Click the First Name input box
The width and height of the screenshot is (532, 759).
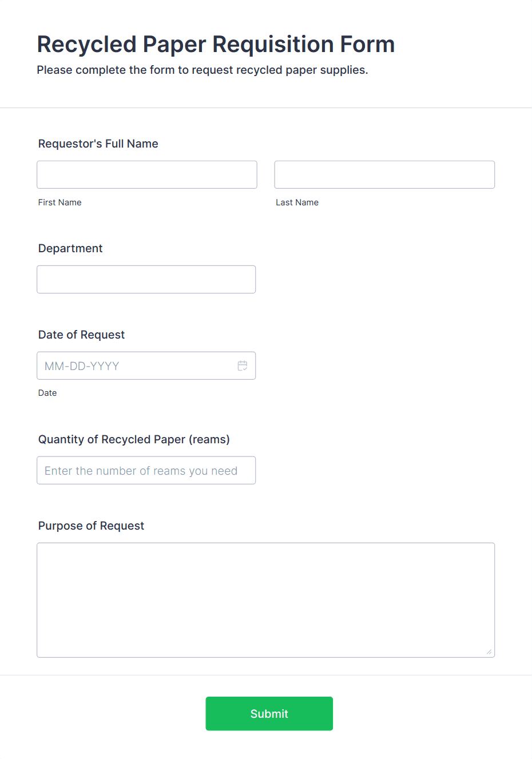click(147, 174)
